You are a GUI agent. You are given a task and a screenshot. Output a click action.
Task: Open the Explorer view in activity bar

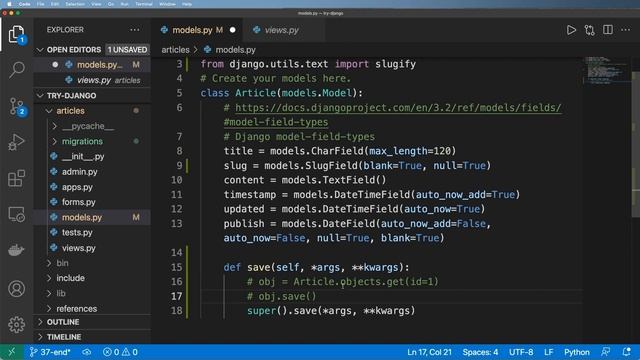[x=16, y=34]
